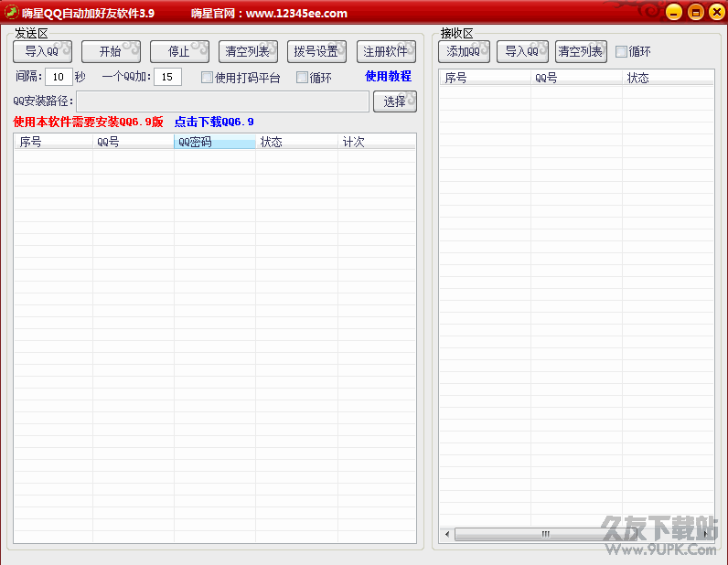The image size is (728, 565).
Task: Click the 开始 button
Action: (111, 51)
